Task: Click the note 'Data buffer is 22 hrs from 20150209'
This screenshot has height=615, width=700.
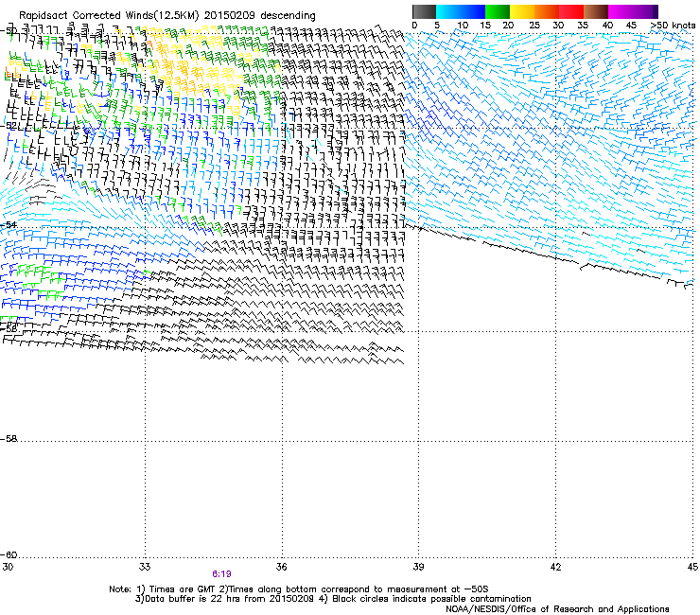Action: pyautogui.click(x=228, y=599)
